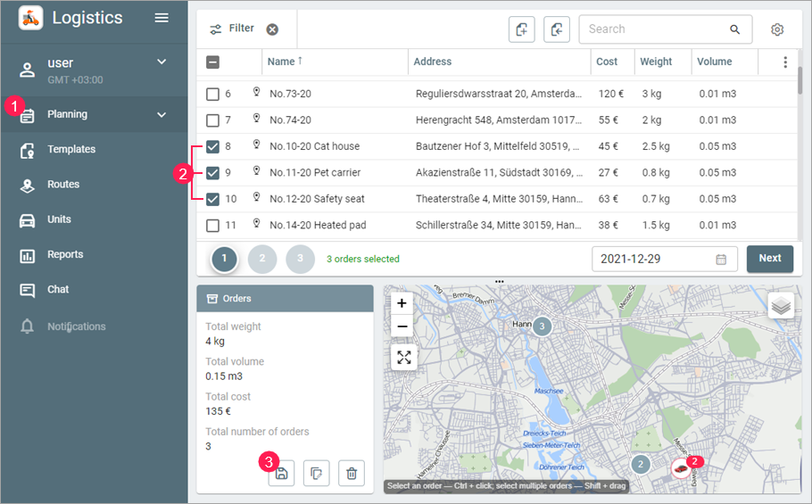Zoom in on the map
The image size is (812, 504).
pyautogui.click(x=402, y=303)
